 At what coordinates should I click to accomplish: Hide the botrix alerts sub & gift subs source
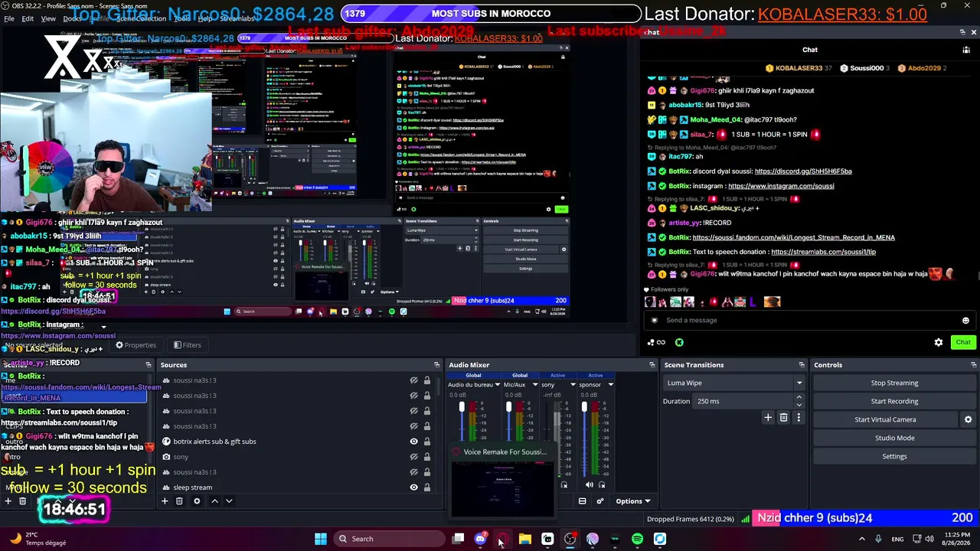coord(414,442)
